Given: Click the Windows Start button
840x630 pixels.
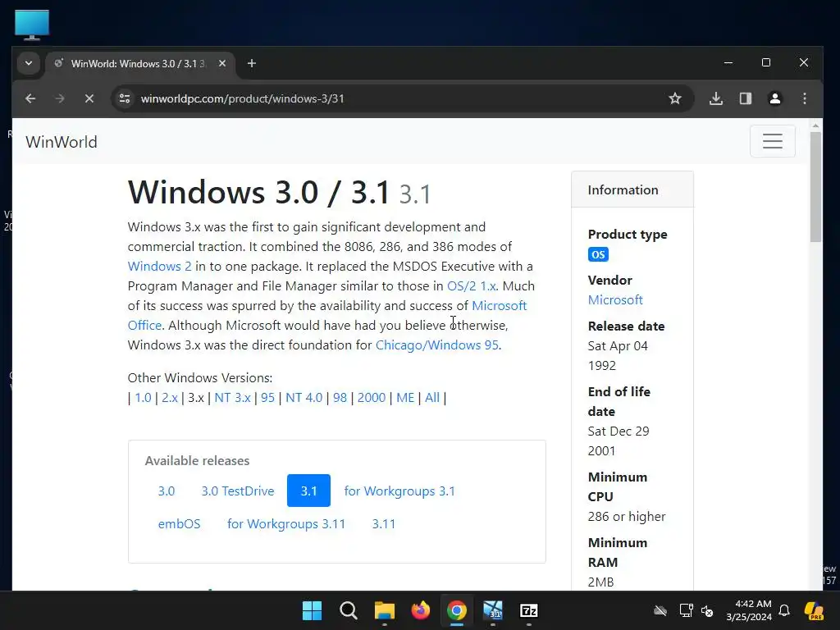Looking at the screenshot, I should coord(312,610).
